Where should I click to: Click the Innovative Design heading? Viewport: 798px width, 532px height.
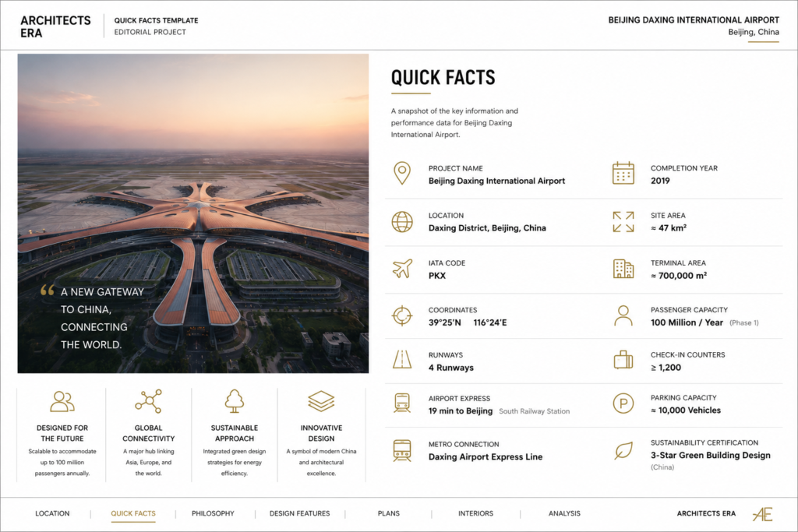[321, 433]
